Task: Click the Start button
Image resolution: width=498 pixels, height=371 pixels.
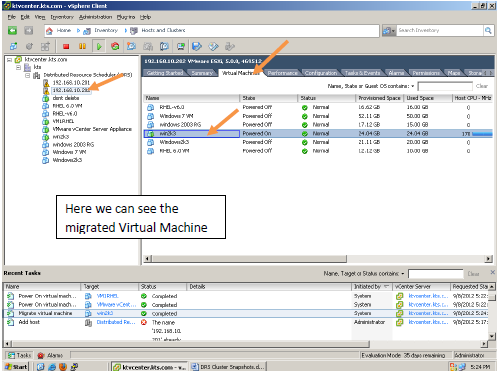Action: 16,367
